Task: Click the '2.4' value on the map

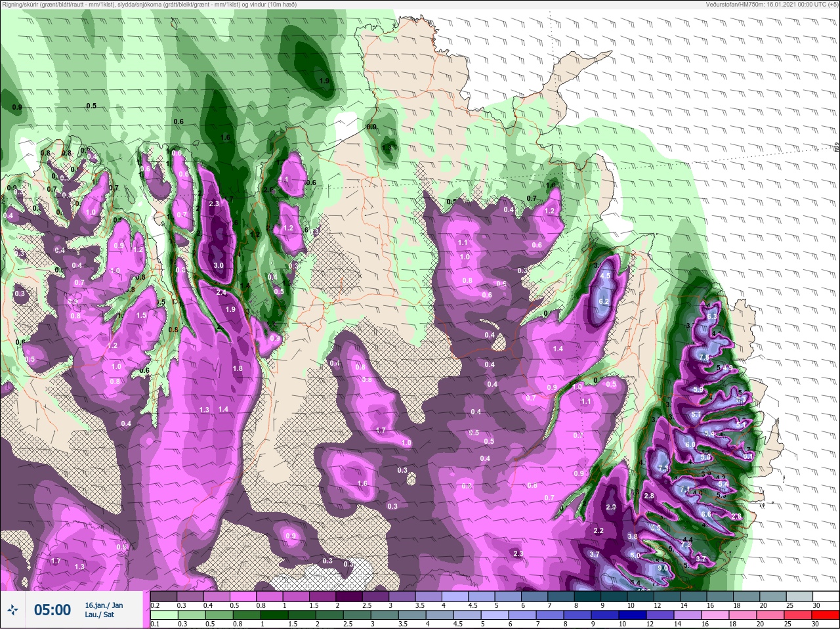Action: [222, 292]
